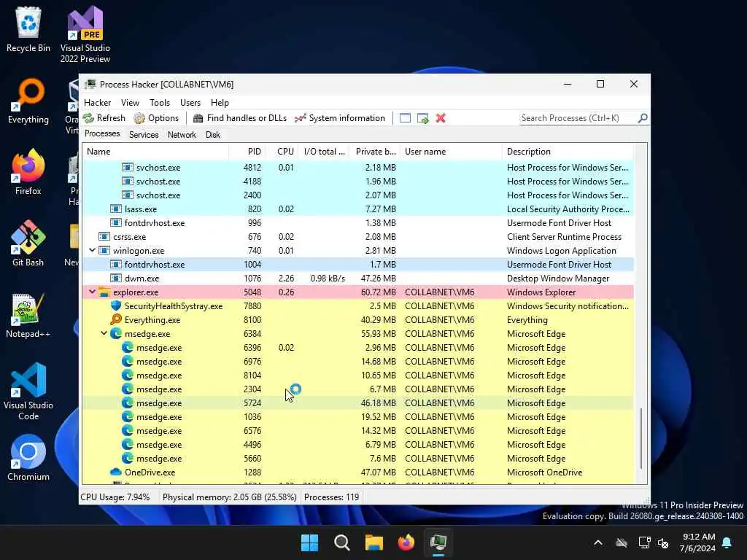This screenshot has height=560, width=747.
Task: Click the Edge icon of msedge.exe PID 6396
Action: click(x=127, y=347)
